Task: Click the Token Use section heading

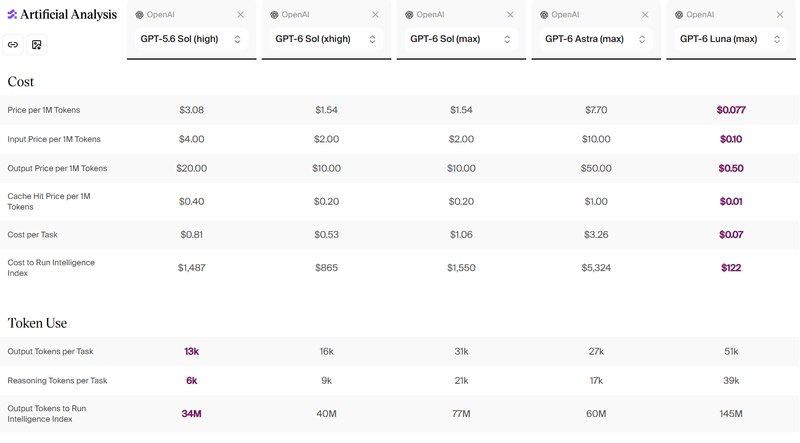Action: pos(37,323)
